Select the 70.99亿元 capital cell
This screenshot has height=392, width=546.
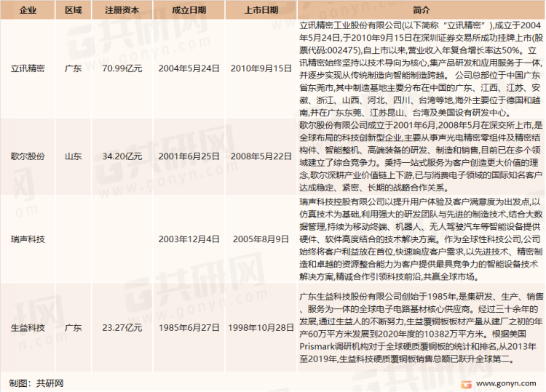point(122,68)
